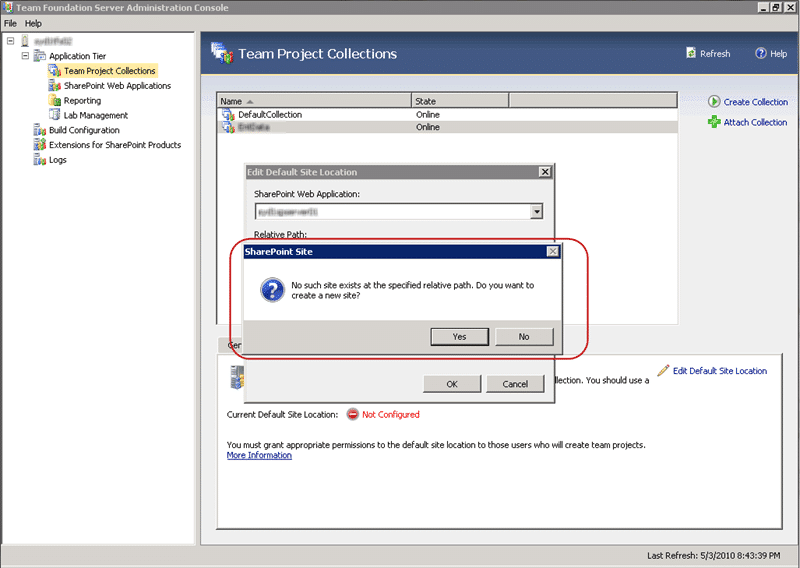Select Reporting in the tree
This screenshot has width=800, height=568.
(82, 100)
